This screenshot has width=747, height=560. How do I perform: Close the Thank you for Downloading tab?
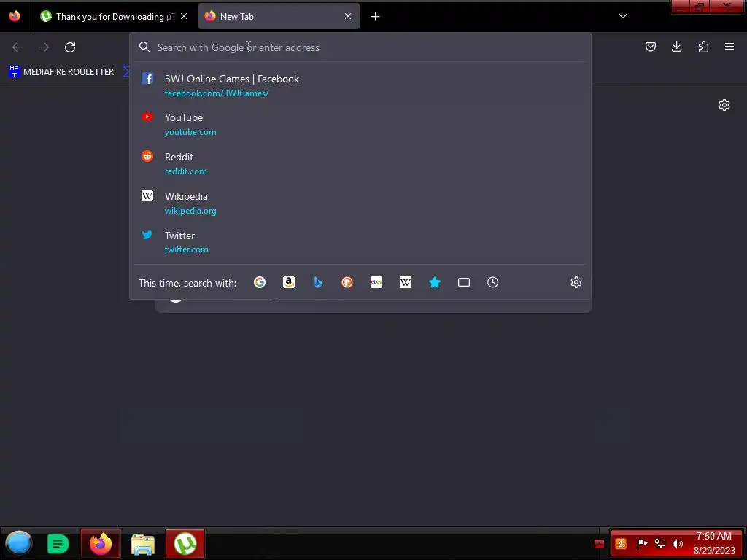(x=184, y=16)
